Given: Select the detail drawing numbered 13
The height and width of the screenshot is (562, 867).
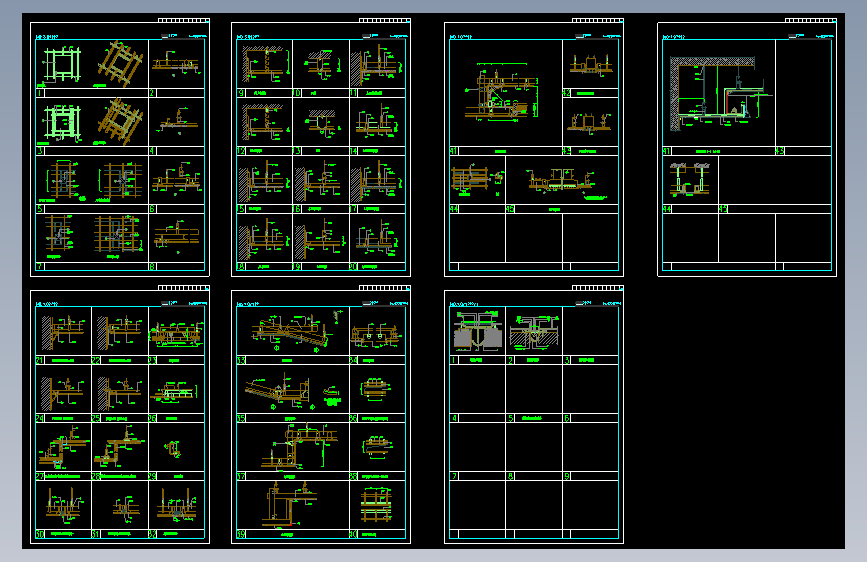Looking at the screenshot, I should [x=321, y=122].
